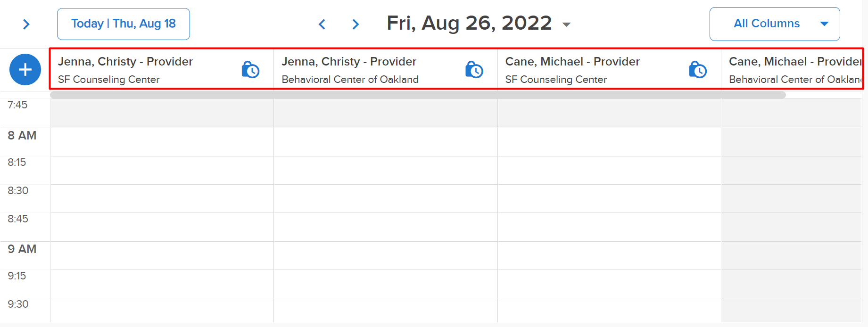Open schedule clock icon for Jenna SF Counseling
The height and width of the screenshot is (327, 868).
coord(250,70)
